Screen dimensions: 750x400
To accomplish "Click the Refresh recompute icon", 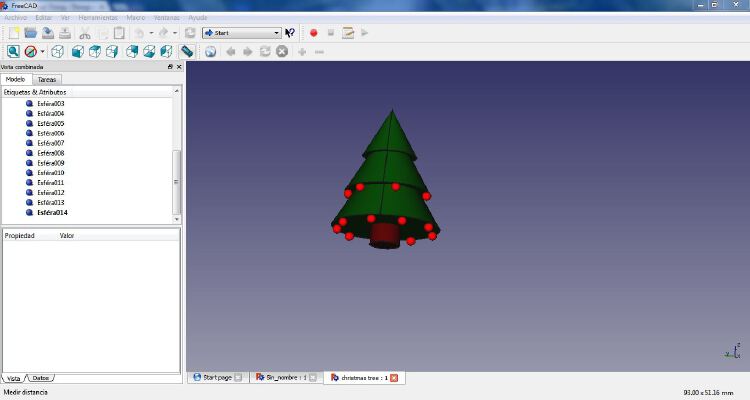I will [x=190, y=33].
